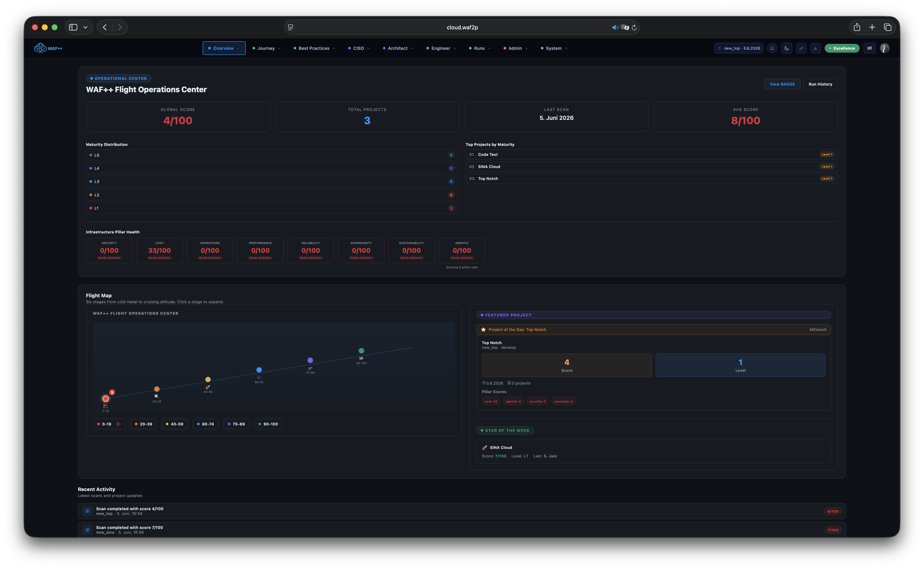
Task: Open the new_top 5.6.2026 run selector
Action: (x=739, y=48)
